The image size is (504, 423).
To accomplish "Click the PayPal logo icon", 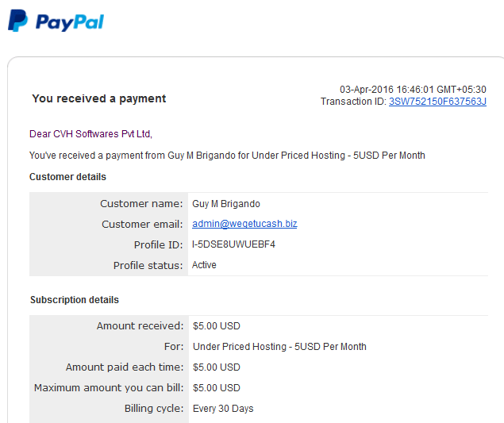I will [17, 21].
